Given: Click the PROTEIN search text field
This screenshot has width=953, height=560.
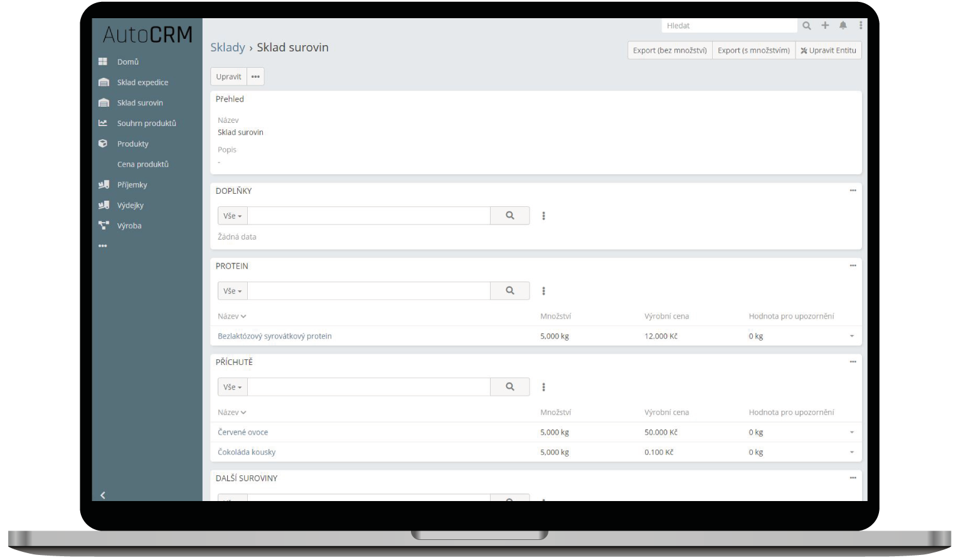Looking at the screenshot, I should 369,291.
